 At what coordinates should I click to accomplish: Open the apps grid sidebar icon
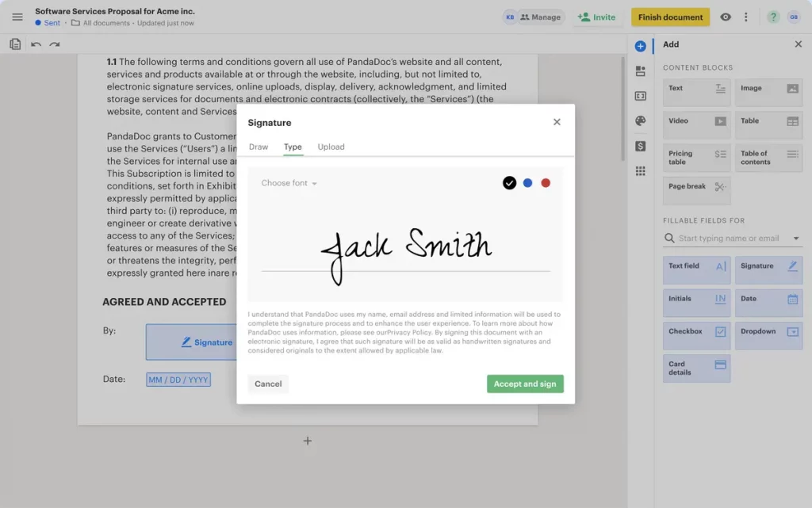point(641,170)
